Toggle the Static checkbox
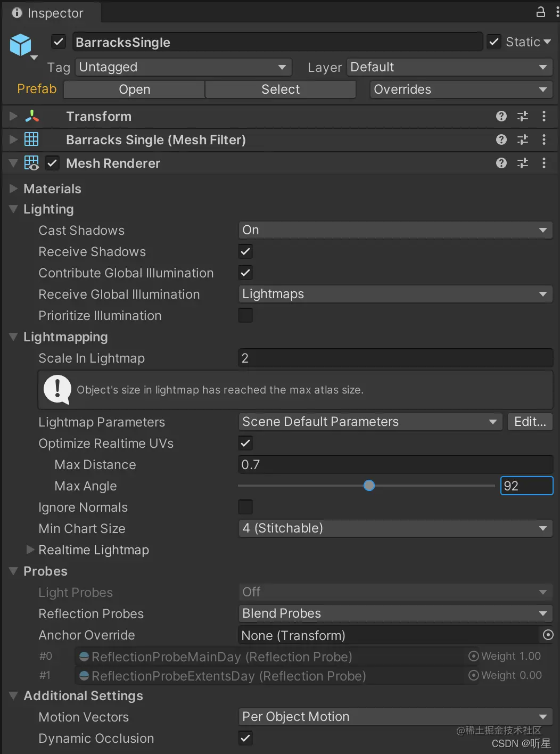560x754 pixels. [493, 42]
